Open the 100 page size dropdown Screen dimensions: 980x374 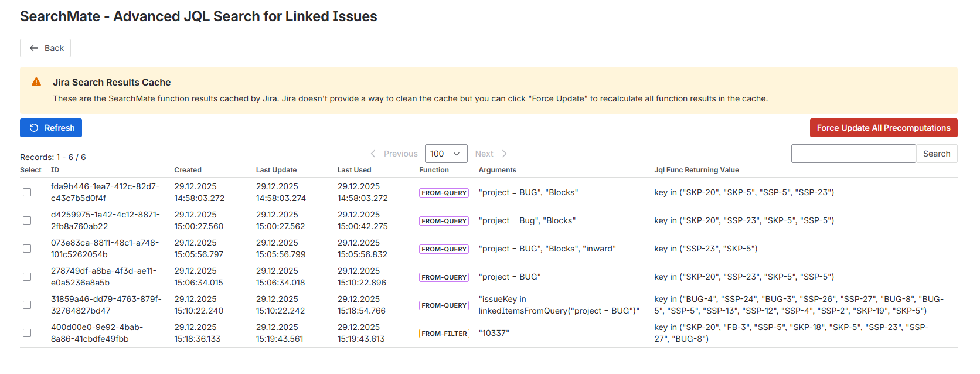point(446,154)
